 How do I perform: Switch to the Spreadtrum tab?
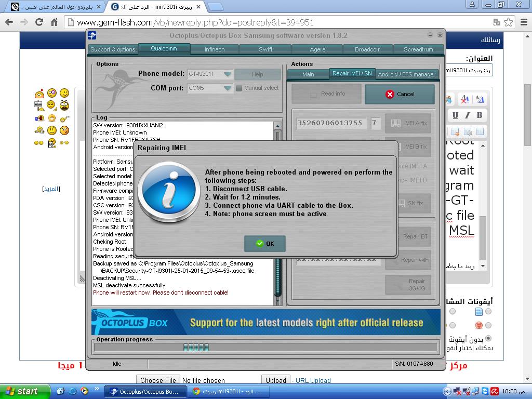pos(418,49)
